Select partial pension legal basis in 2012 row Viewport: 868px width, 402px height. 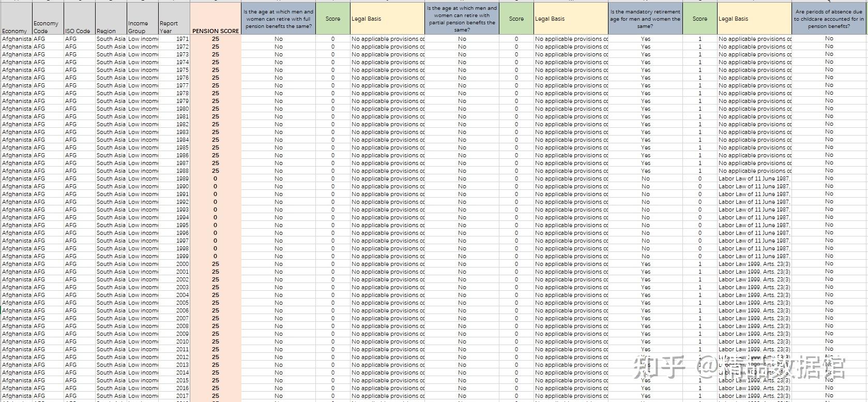[x=571, y=357]
